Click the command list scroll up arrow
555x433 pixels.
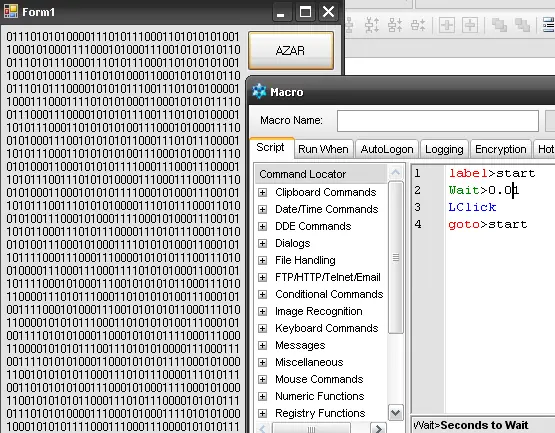click(395, 172)
